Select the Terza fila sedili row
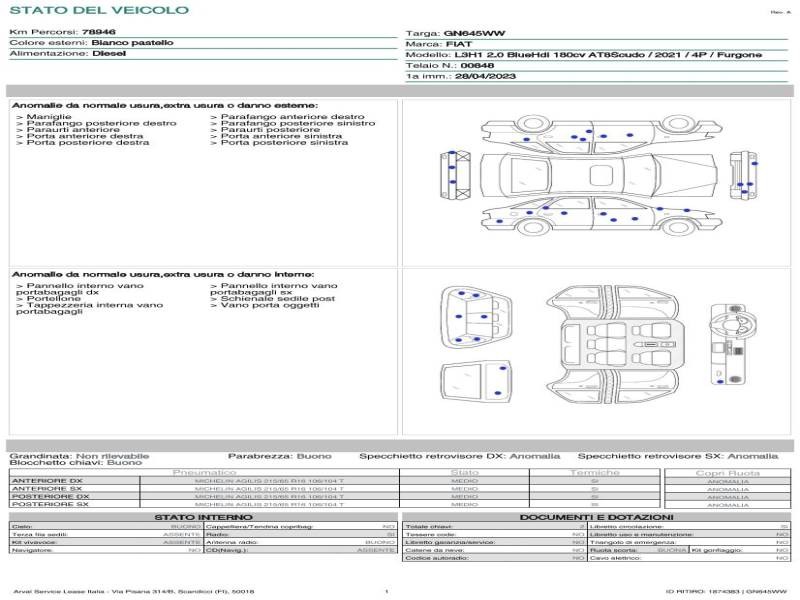Image resolution: width=800 pixels, height=600 pixels. pos(106,534)
